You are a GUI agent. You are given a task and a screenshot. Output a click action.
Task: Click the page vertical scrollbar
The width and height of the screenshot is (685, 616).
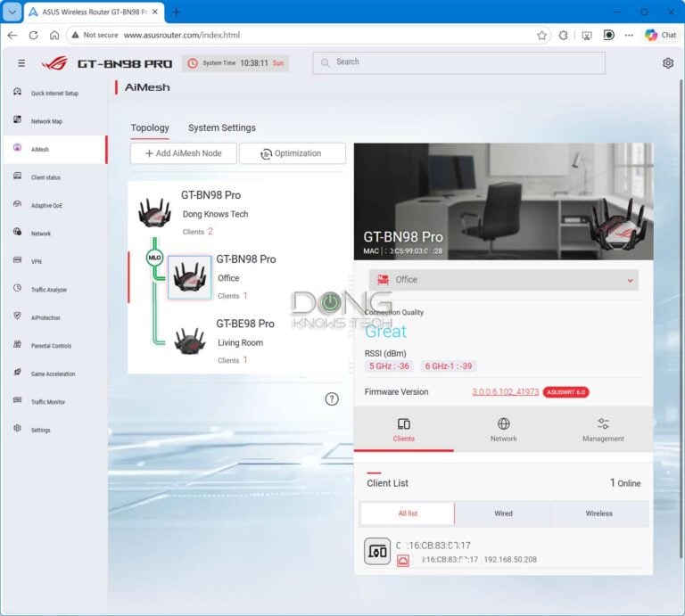(681, 318)
